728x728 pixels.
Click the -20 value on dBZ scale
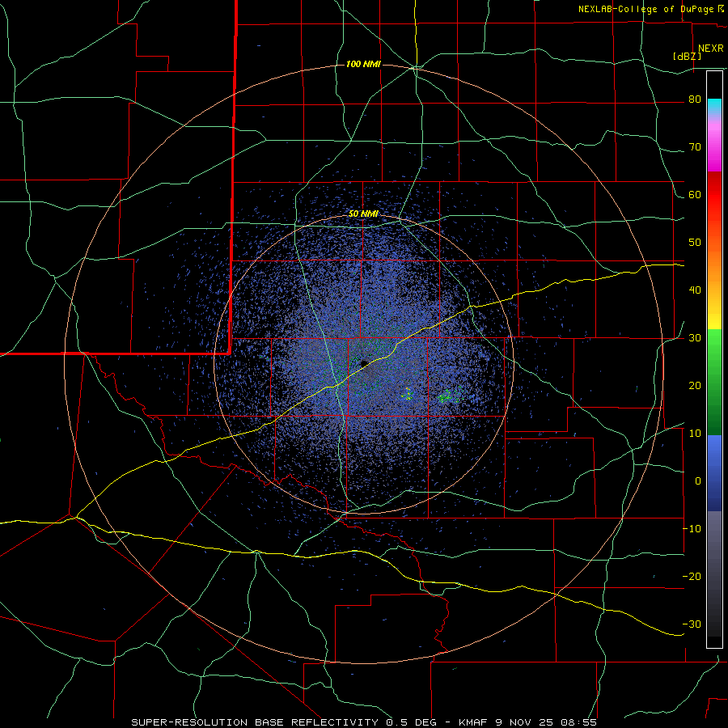692,577
